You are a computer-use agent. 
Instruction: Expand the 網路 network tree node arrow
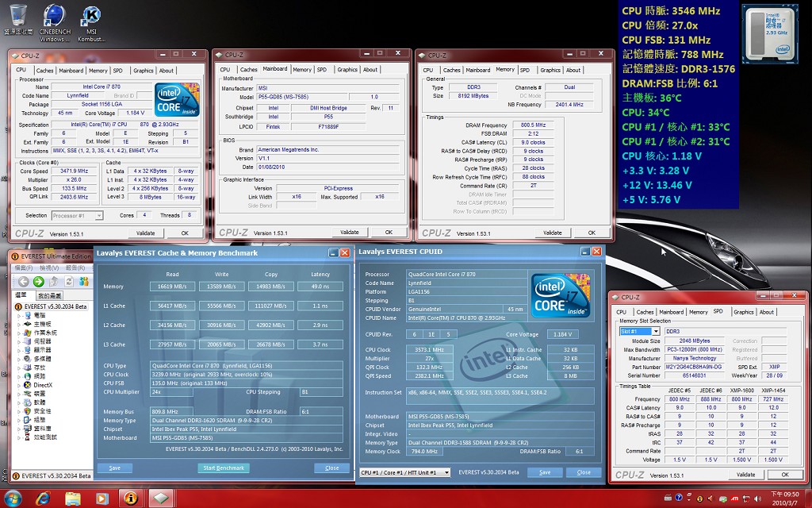tap(20, 376)
